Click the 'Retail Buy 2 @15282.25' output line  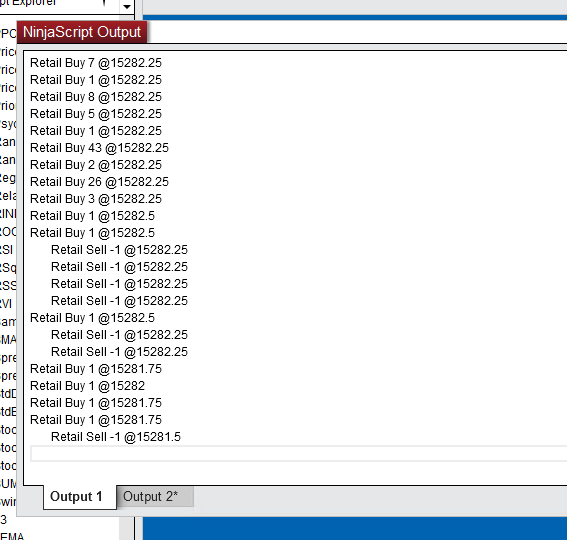96,165
